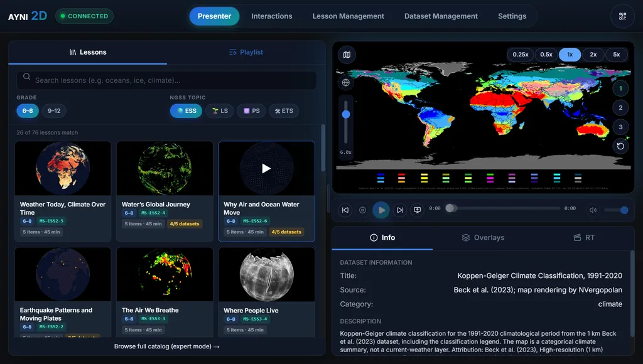The image size is (643, 364).
Task: Go to Dataset Management
Action: 441,16
